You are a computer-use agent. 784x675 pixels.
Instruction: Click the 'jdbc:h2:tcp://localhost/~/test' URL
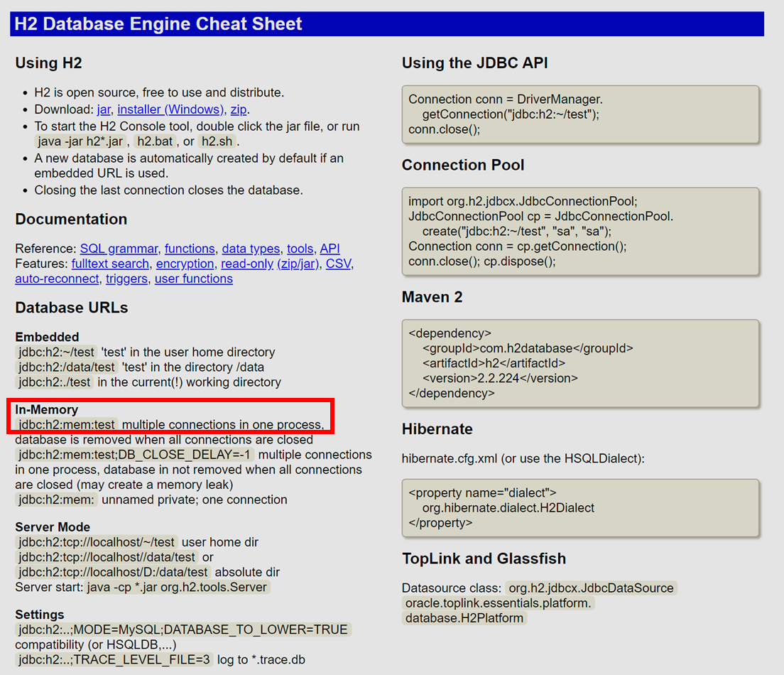[97, 542]
